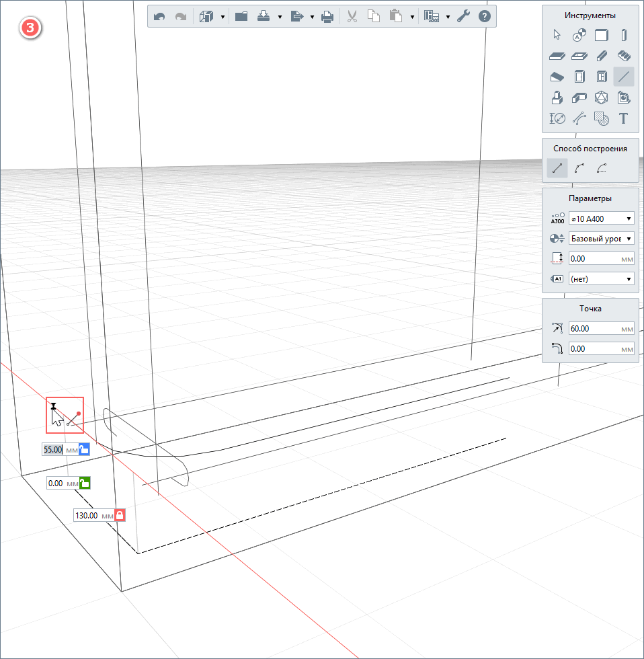This screenshot has height=659, width=644.
Task: Select the Room tool icon
Action: (624, 98)
